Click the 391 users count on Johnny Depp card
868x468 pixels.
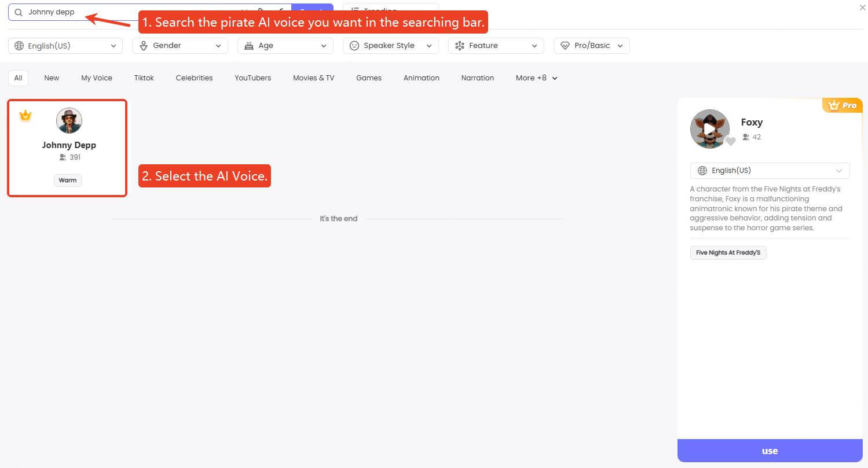[x=69, y=157]
